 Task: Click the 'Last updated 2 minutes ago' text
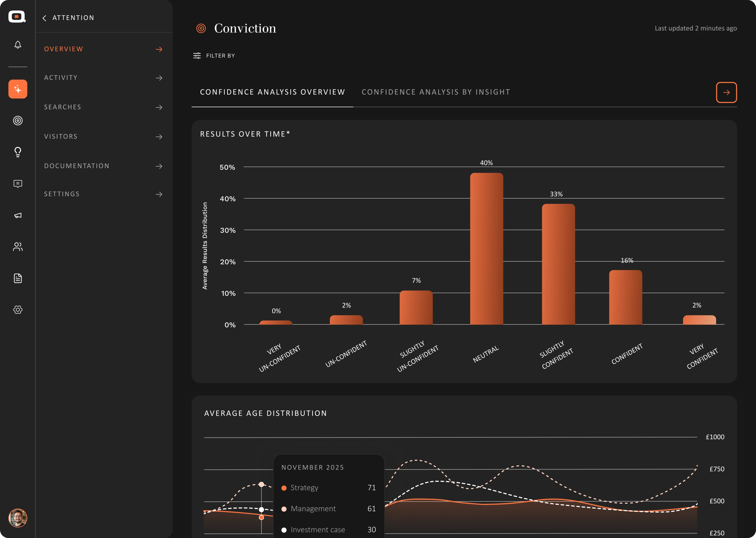(x=696, y=28)
